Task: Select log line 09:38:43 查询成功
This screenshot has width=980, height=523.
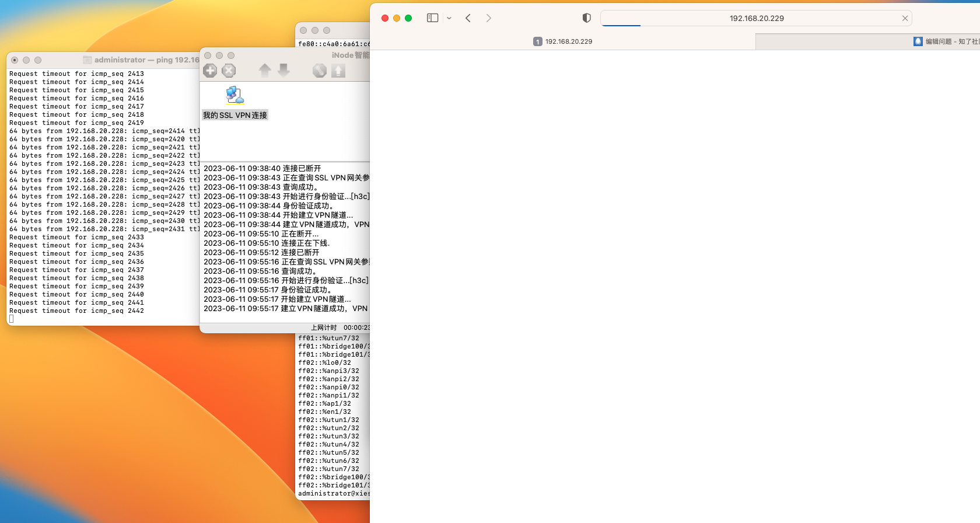Action: pos(261,187)
